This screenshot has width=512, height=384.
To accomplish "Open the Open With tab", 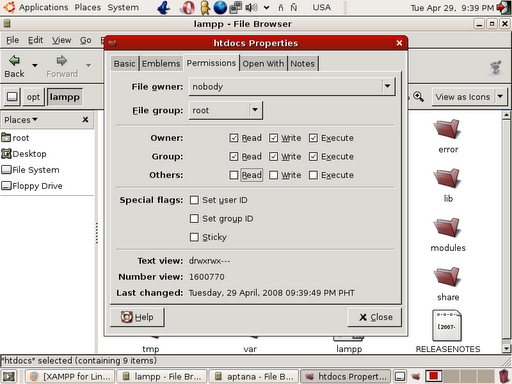I will (263, 63).
